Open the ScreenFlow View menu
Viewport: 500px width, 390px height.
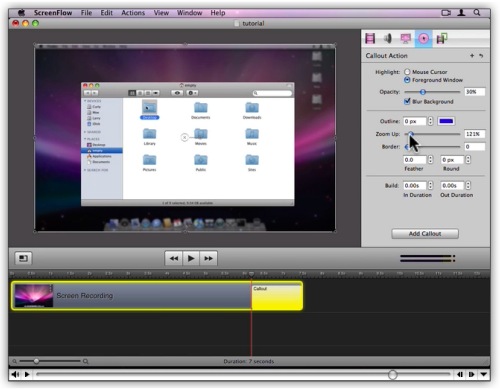pyautogui.click(x=161, y=13)
